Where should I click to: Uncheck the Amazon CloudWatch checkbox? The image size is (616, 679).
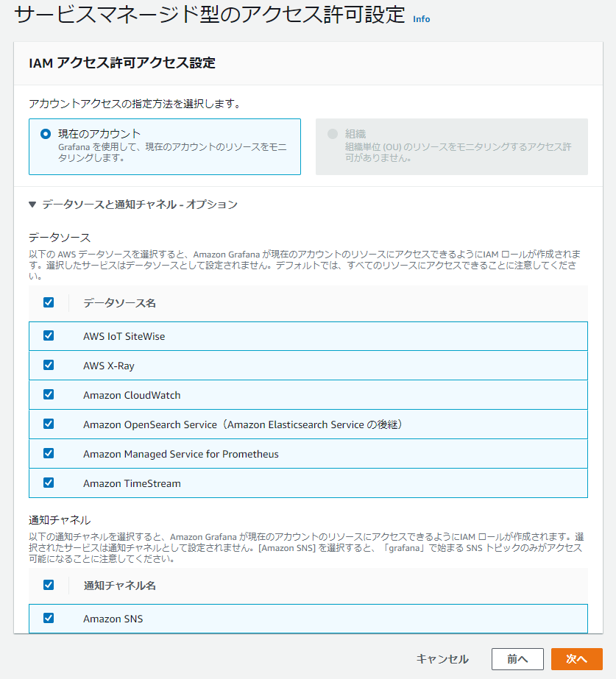click(x=49, y=394)
